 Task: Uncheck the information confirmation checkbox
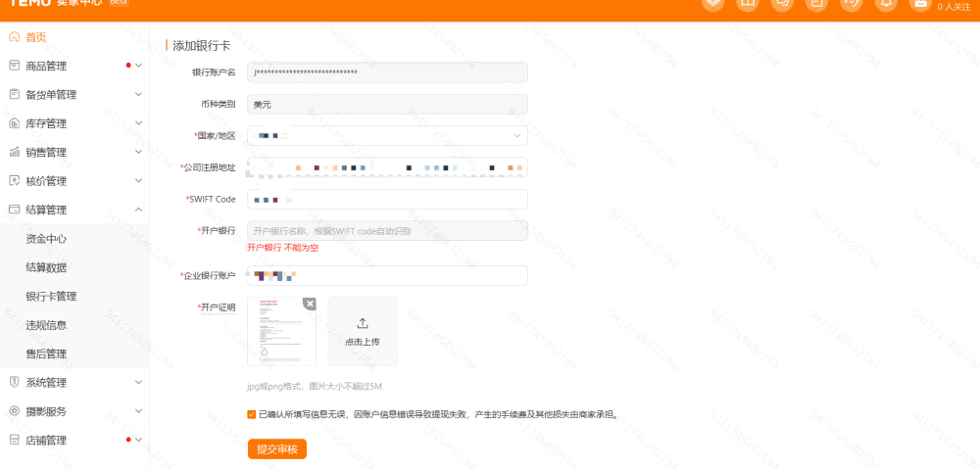pyautogui.click(x=252, y=414)
